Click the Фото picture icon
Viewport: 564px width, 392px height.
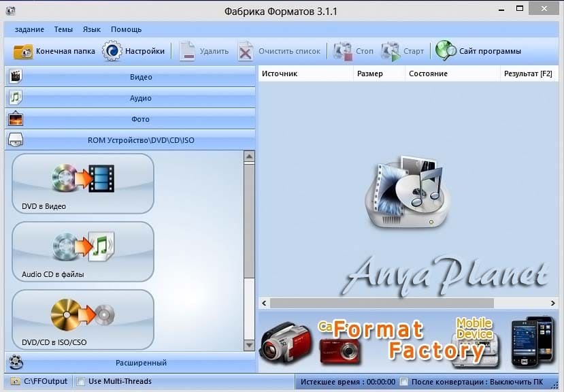pos(16,118)
